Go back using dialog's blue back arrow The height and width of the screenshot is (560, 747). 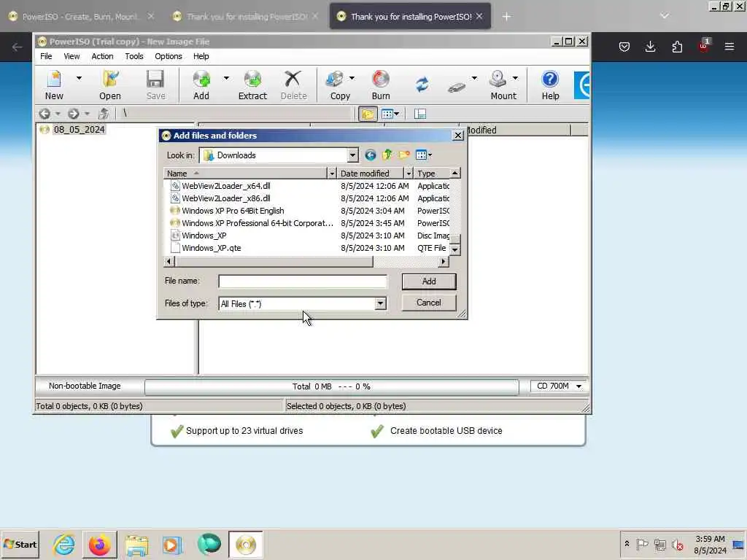click(370, 155)
